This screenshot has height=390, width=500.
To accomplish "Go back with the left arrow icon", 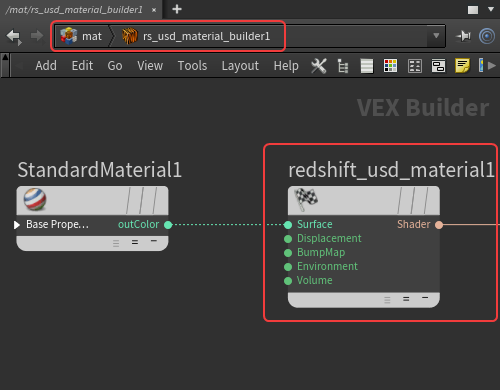I will click(x=14, y=36).
